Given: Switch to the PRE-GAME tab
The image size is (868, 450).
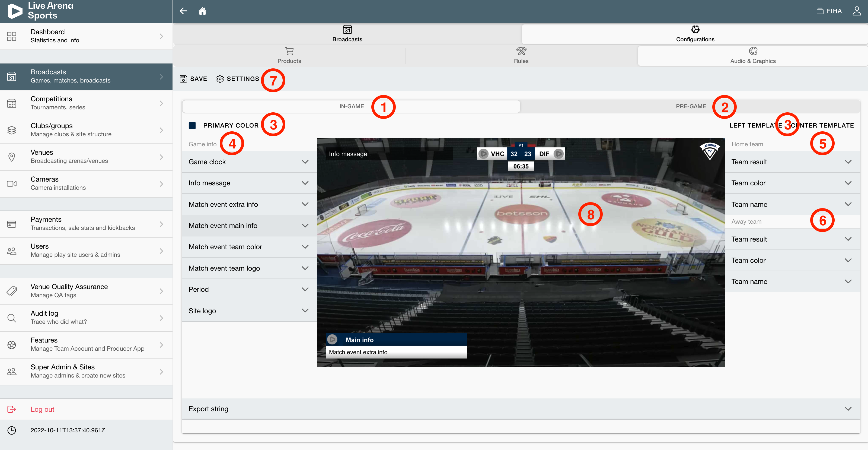Looking at the screenshot, I should [x=691, y=106].
